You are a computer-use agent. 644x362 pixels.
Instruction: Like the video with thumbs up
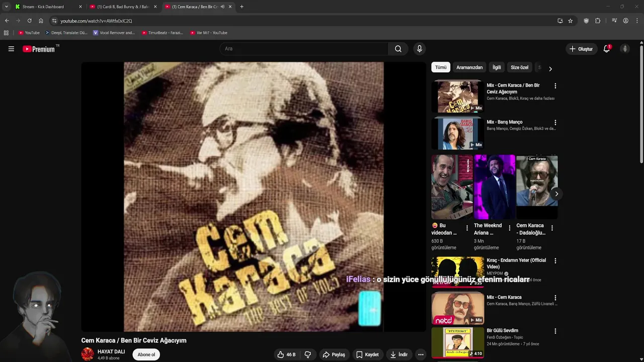[x=286, y=354]
